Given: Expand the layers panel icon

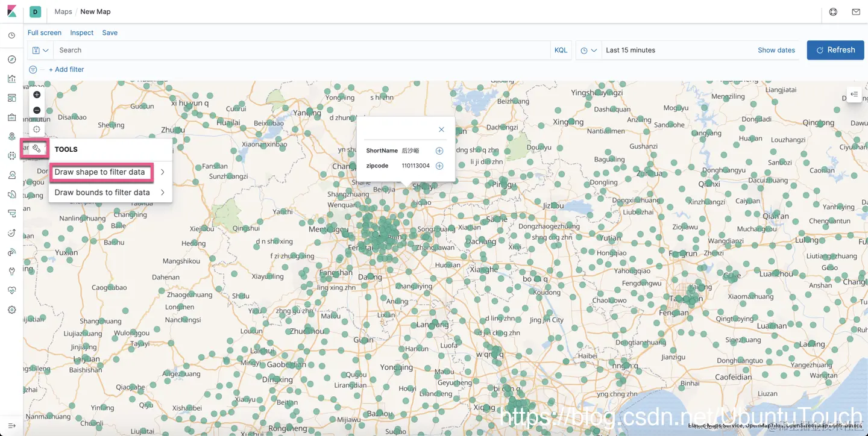Looking at the screenshot, I should click(x=854, y=95).
